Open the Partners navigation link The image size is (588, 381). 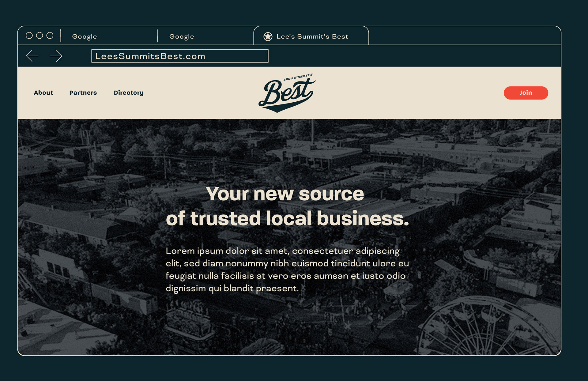click(83, 92)
